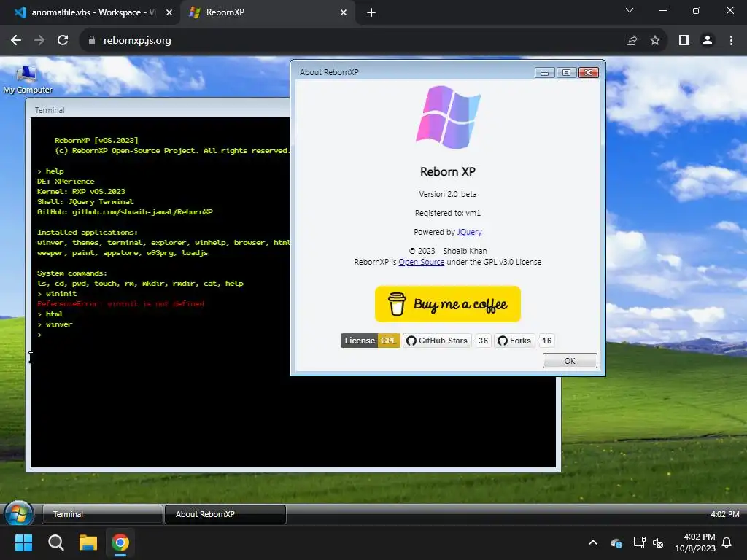Click the Registered to: vm1 text

tap(448, 213)
